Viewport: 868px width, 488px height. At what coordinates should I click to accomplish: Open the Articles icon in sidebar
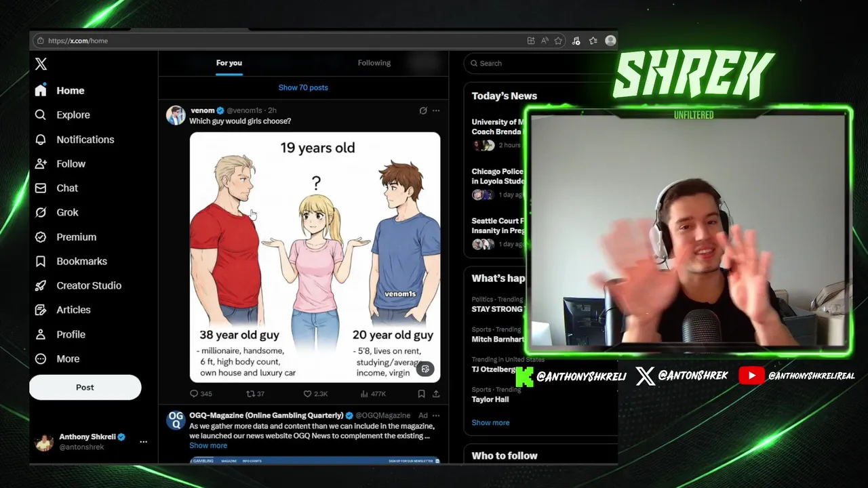coord(41,310)
